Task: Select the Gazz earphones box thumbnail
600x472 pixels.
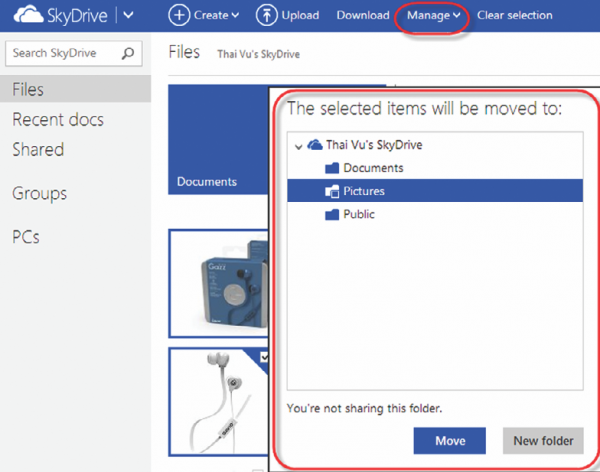Action: [219, 284]
